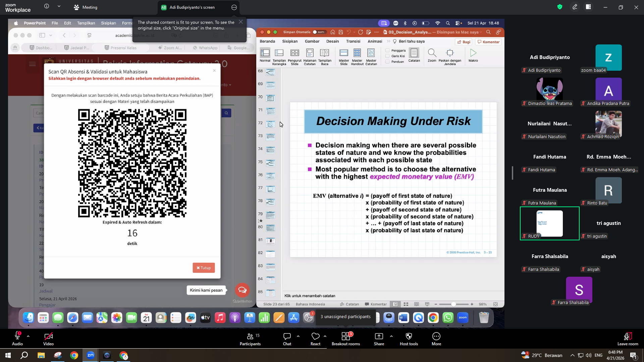The width and height of the screenshot is (644, 362).
Task: Open Halaman Catatan notes page view
Action: 310,57
